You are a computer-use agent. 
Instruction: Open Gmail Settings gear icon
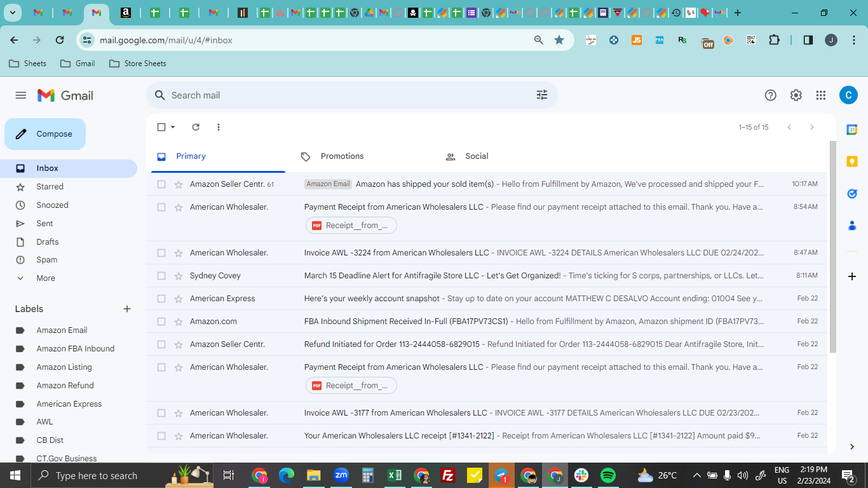click(796, 95)
